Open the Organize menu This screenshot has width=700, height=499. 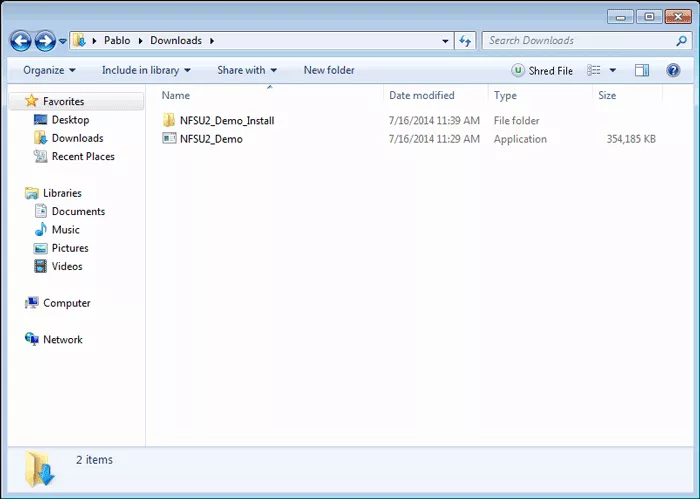click(x=49, y=71)
